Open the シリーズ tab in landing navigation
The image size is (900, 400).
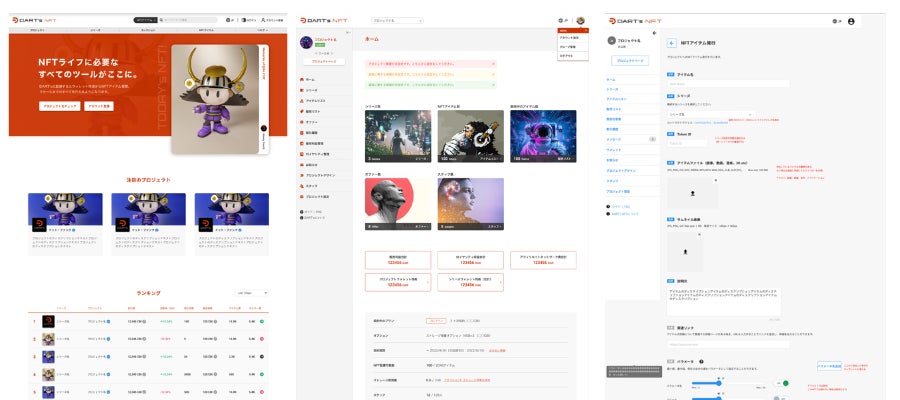(95, 29)
